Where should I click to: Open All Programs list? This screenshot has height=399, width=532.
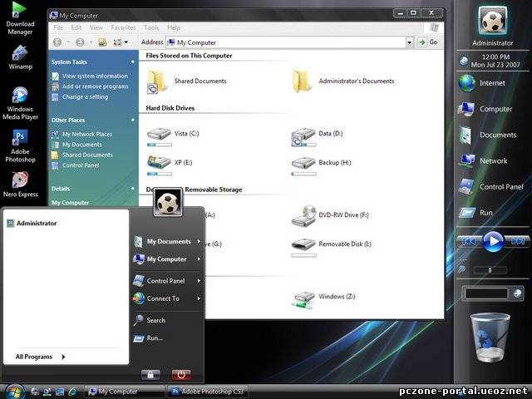(41, 357)
